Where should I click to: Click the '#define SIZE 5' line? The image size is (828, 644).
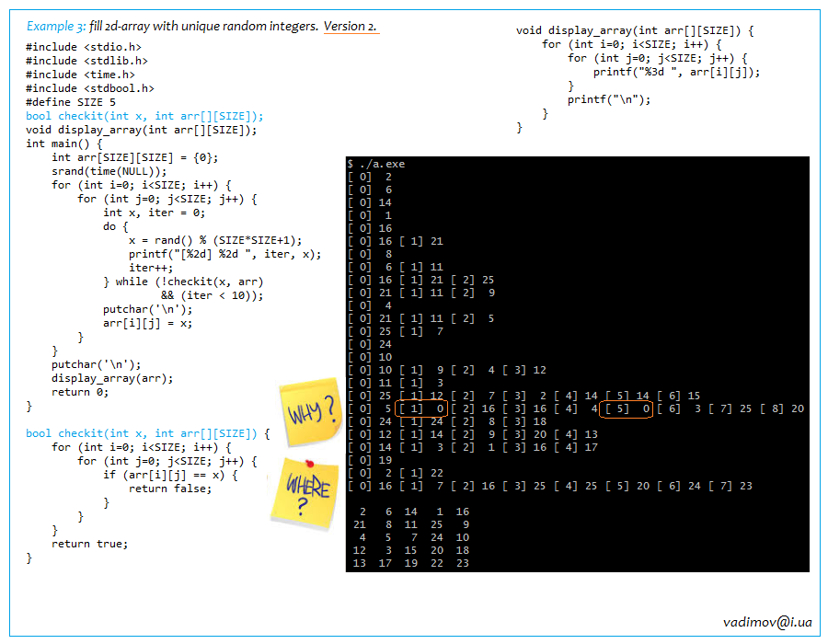coord(71,102)
